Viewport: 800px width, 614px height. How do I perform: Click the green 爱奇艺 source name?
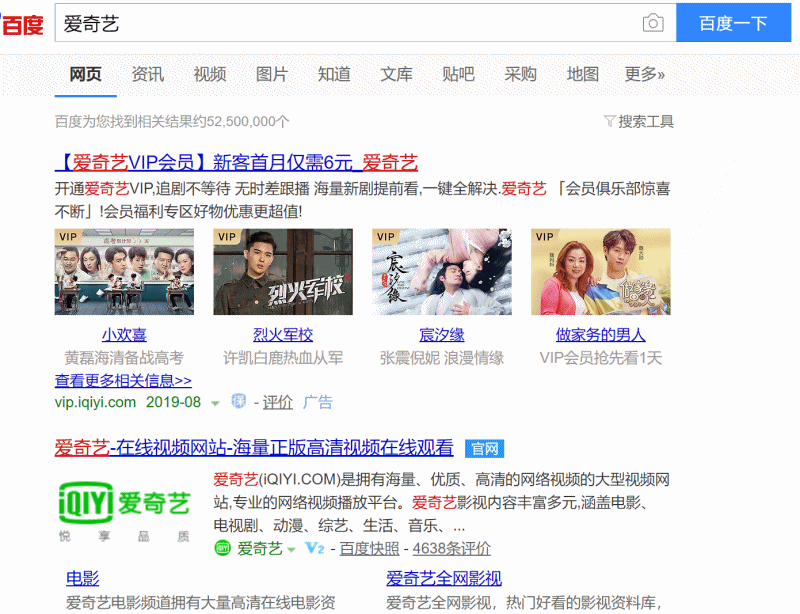(260, 549)
